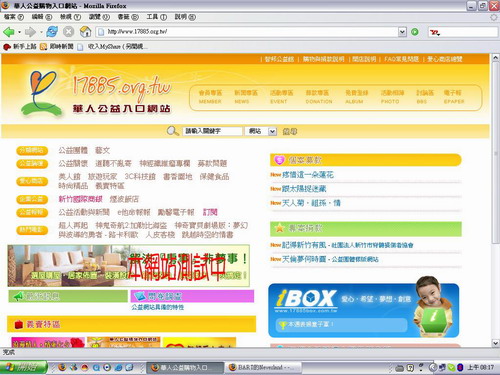
Task: Click the star icon in green section header
Action: click(x=279, y=228)
